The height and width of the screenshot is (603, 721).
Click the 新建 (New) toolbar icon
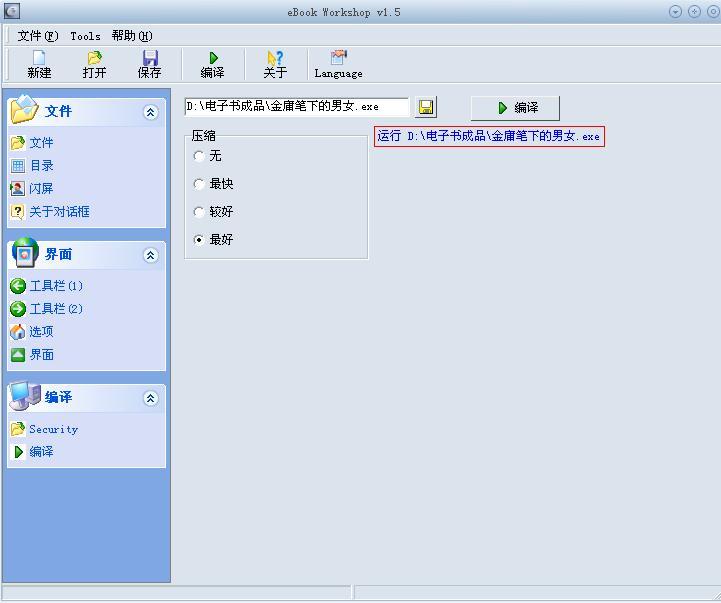point(39,64)
